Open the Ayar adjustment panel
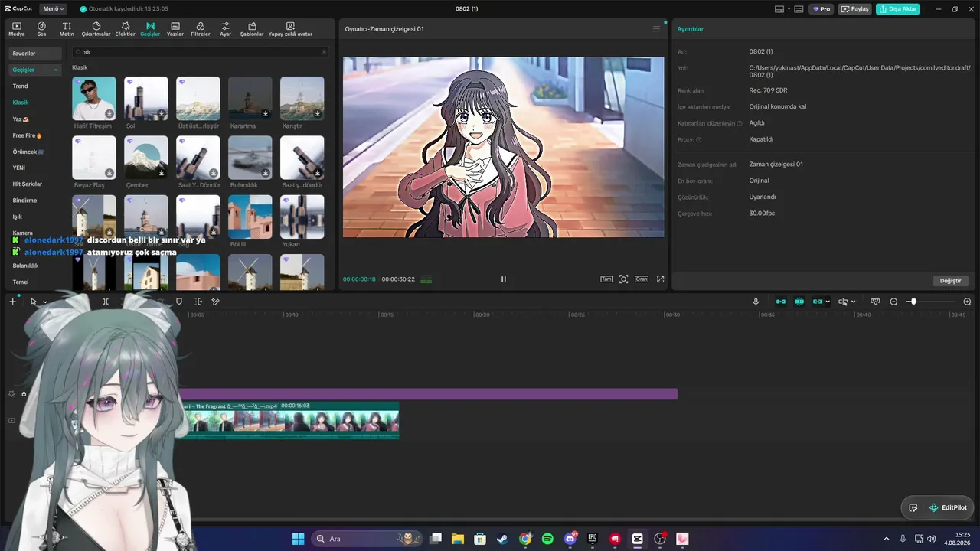The height and width of the screenshot is (551, 980). coord(225,29)
